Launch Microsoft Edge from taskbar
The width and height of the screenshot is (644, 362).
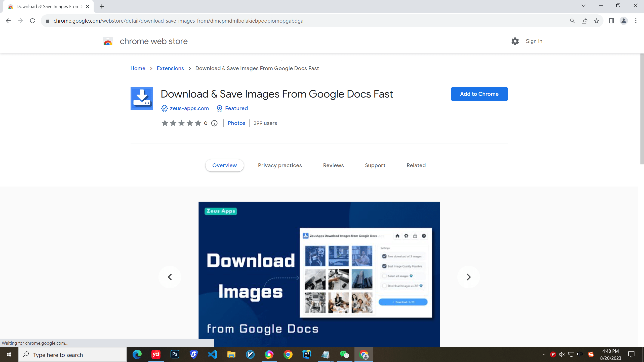click(137, 355)
